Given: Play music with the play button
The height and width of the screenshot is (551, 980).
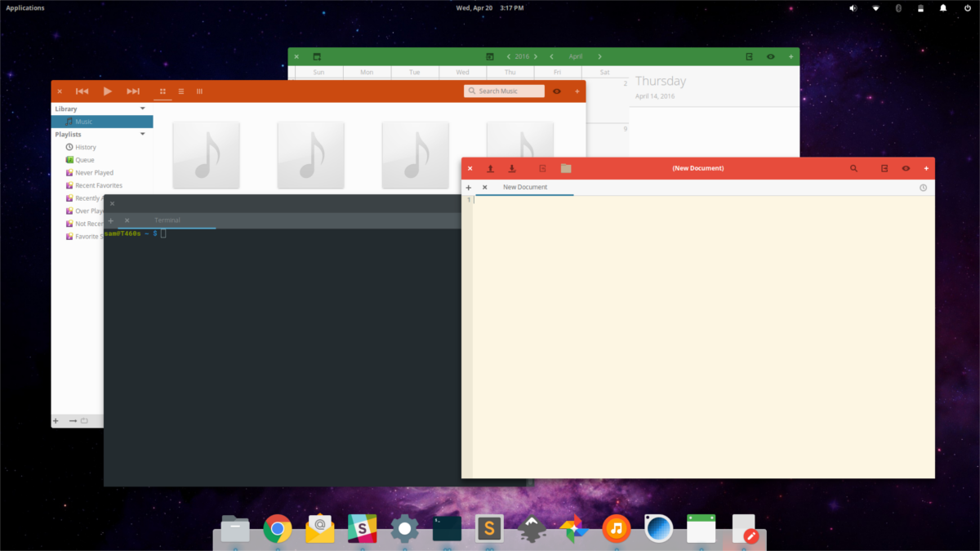Looking at the screenshot, I should (107, 91).
